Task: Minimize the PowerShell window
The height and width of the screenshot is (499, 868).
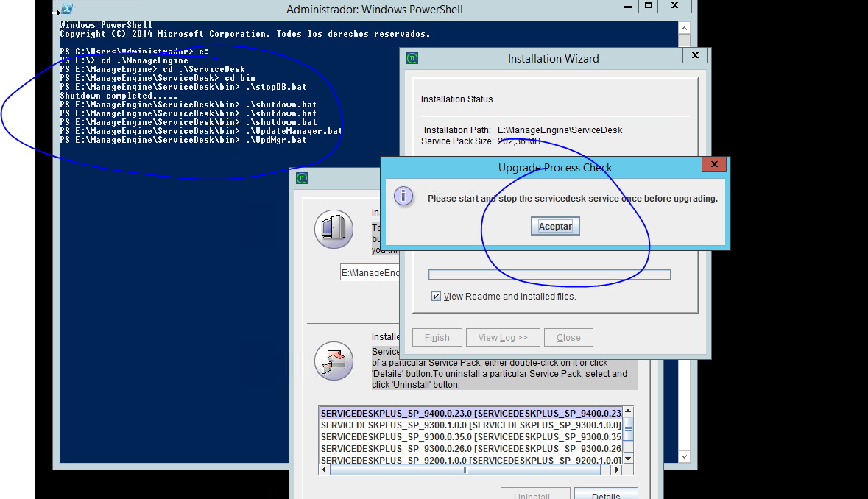Action: [628, 6]
